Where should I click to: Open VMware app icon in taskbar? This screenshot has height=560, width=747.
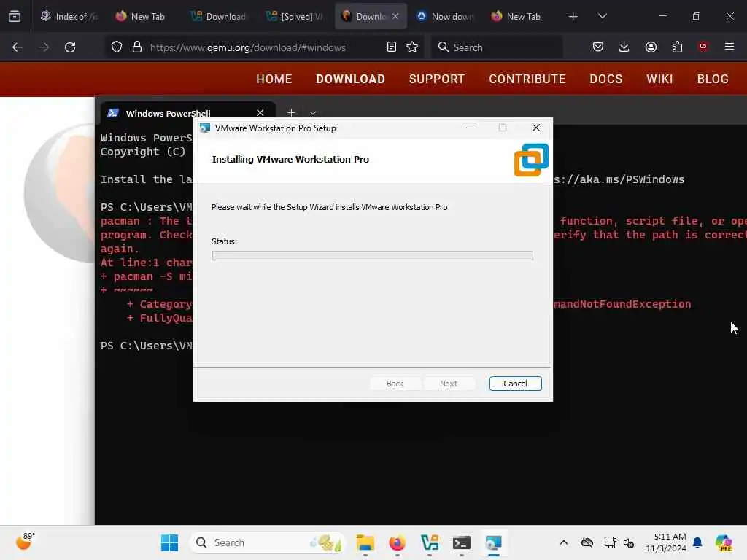tap(430, 542)
